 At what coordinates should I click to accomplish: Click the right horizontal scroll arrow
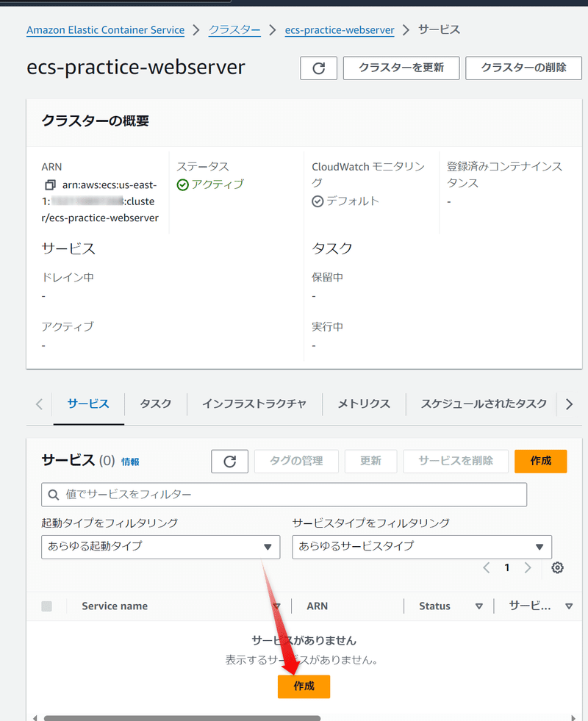(x=573, y=717)
